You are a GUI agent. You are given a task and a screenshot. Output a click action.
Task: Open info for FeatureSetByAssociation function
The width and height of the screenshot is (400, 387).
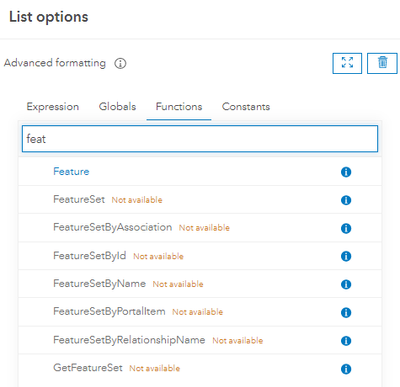(346, 228)
